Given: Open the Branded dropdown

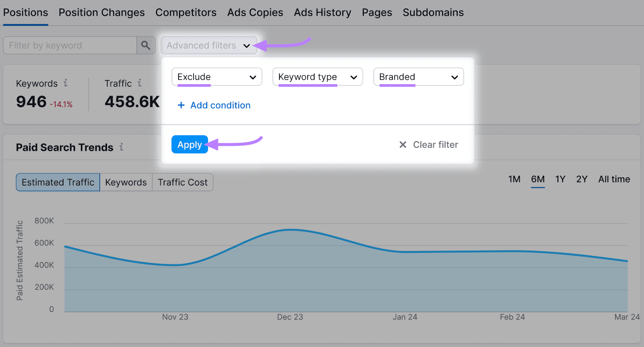Looking at the screenshot, I should (x=418, y=77).
